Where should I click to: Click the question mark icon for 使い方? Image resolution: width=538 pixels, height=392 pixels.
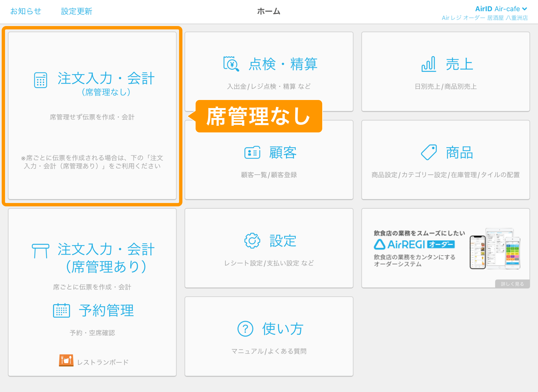click(x=245, y=329)
